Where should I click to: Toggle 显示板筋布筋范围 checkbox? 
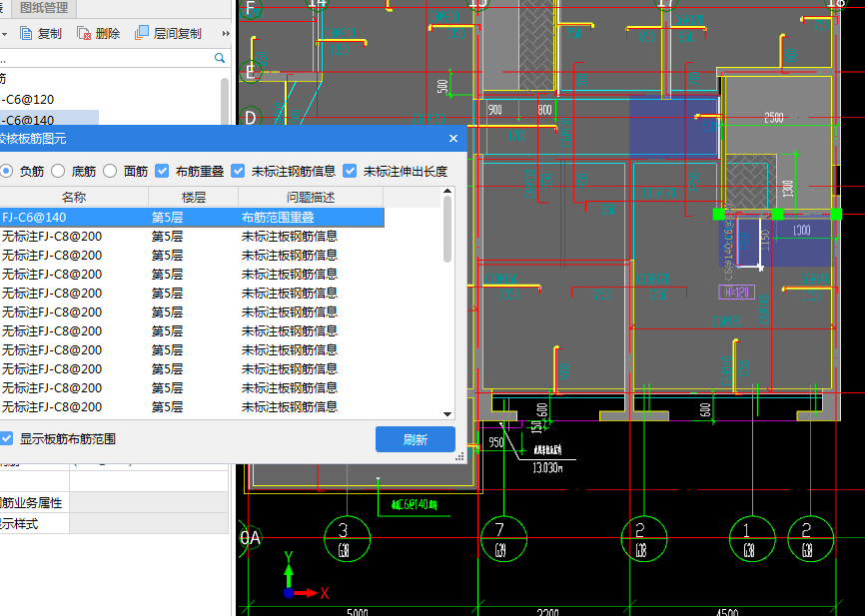6,439
